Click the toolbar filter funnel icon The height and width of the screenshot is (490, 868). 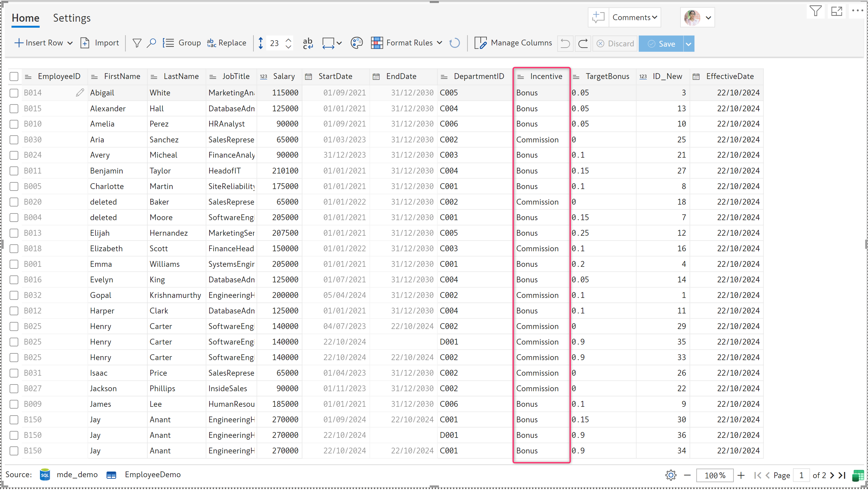(137, 43)
